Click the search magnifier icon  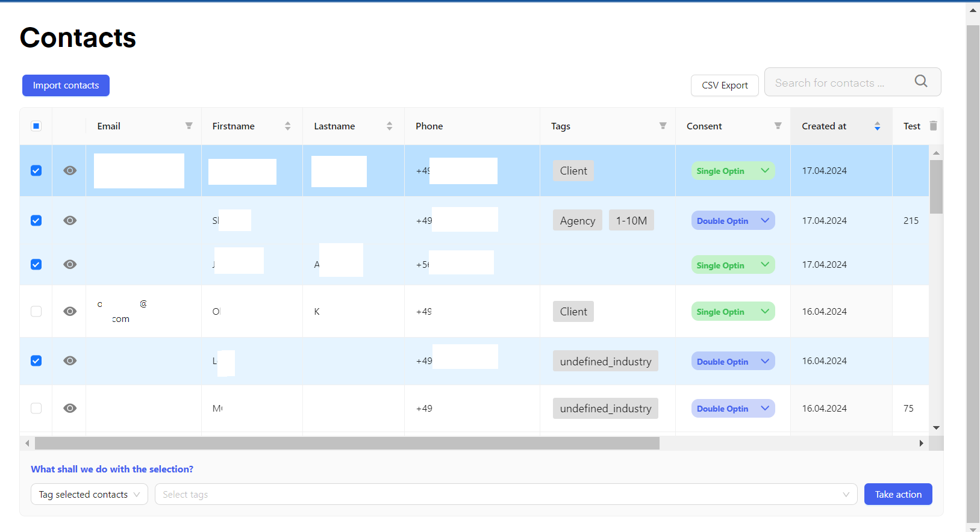[920, 81]
